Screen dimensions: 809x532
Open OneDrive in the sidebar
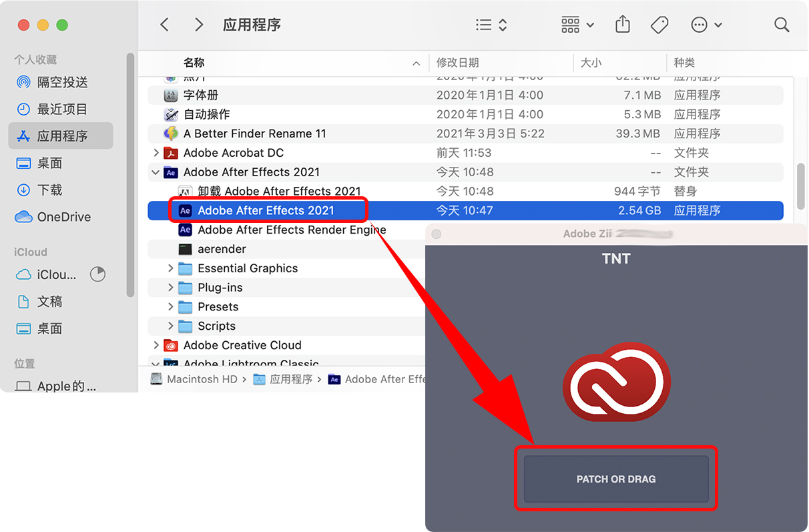[61, 217]
